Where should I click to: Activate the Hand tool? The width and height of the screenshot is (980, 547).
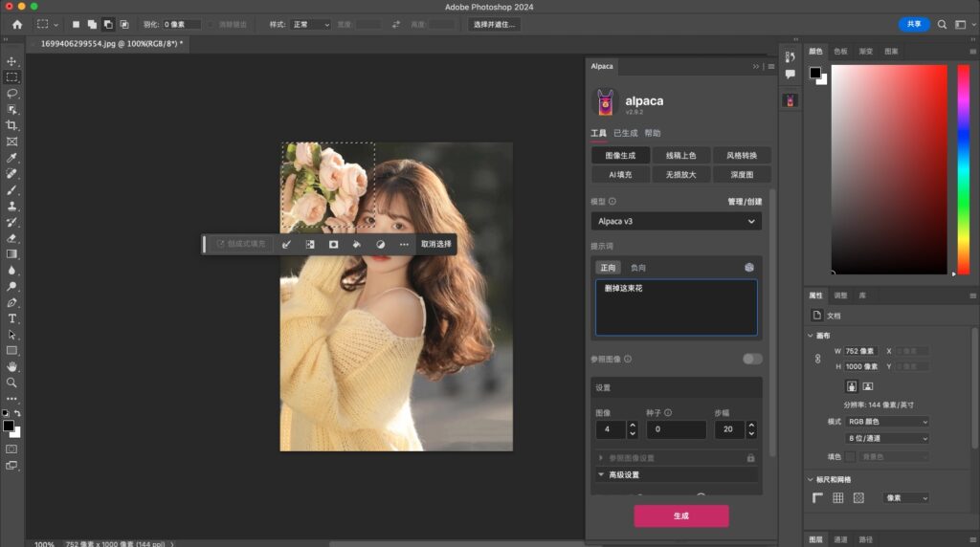coord(12,366)
